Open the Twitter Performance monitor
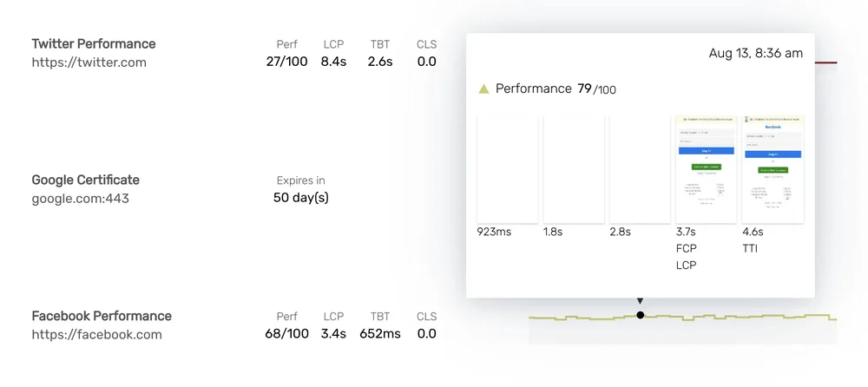This screenshot has height=387, width=868. coord(94,43)
